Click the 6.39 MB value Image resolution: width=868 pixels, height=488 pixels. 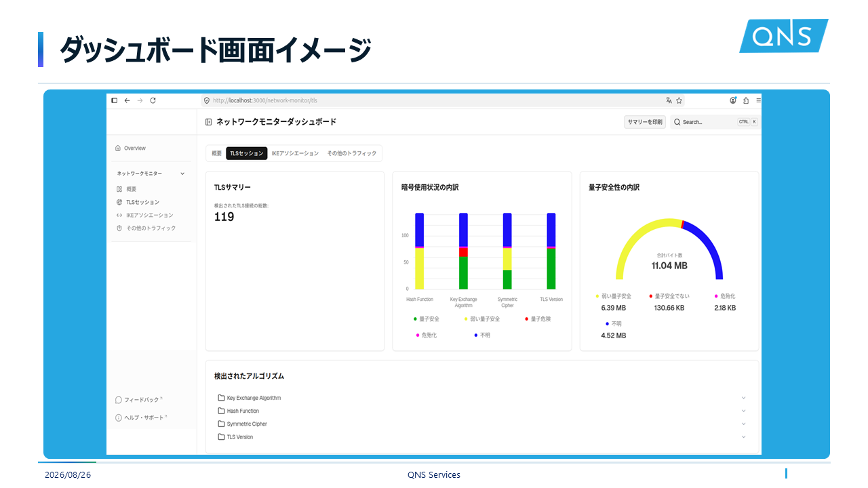coord(614,308)
